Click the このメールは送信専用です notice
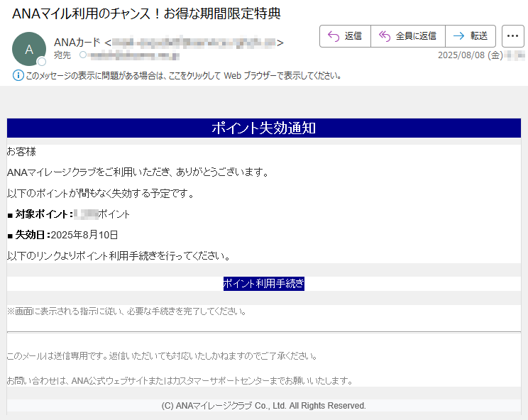This screenshot has height=420, width=528. (x=162, y=355)
